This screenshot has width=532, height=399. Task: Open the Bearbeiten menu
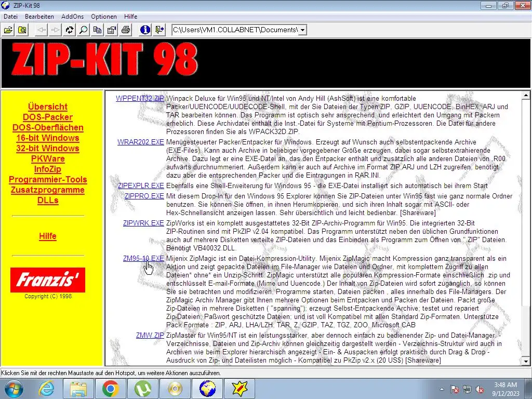pyautogui.click(x=39, y=16)
